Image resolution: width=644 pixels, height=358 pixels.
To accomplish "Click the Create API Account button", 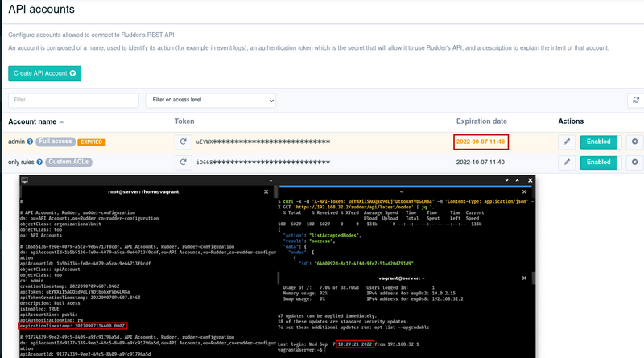I will 45,73.
